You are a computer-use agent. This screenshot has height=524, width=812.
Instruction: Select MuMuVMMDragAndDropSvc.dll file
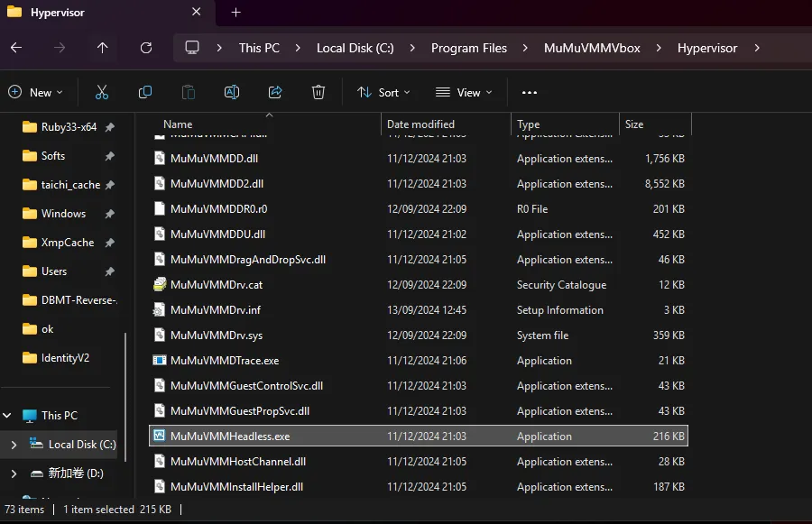[x=419, y=260]
